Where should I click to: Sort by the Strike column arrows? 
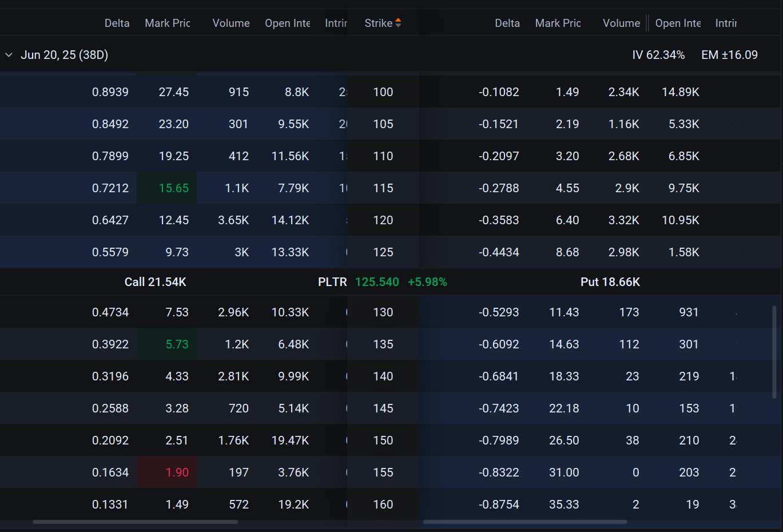click(x=398, y=23)
